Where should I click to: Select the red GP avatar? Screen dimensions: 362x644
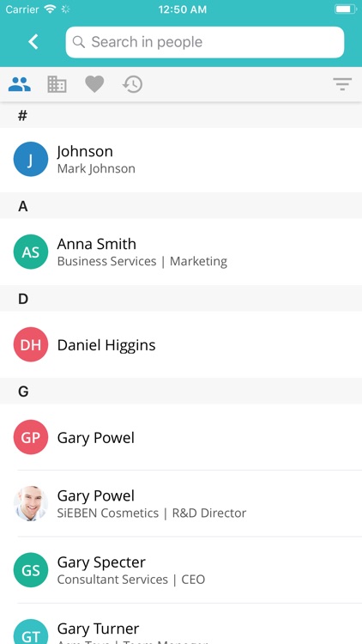[31, 437]
